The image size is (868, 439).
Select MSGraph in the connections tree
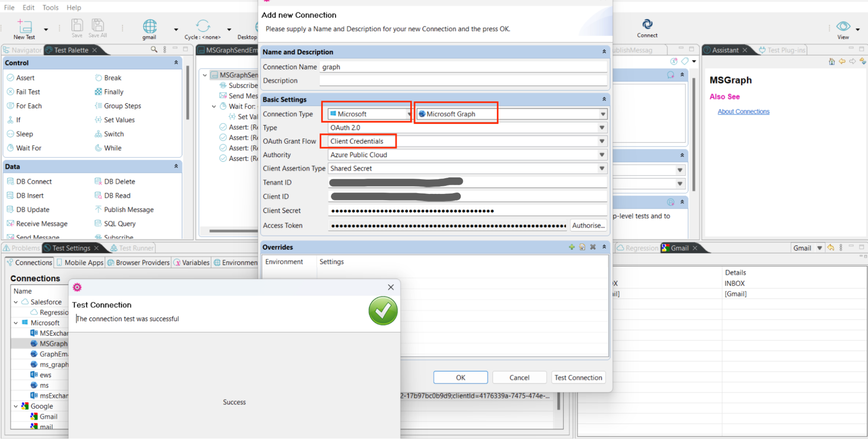coord(49,344)
